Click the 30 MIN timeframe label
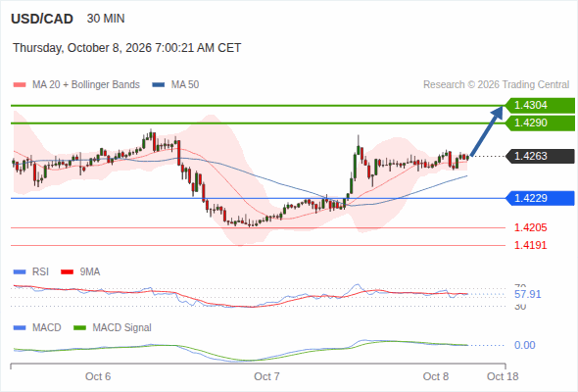This screenshot has width=578, height=392. coord(106,19)
